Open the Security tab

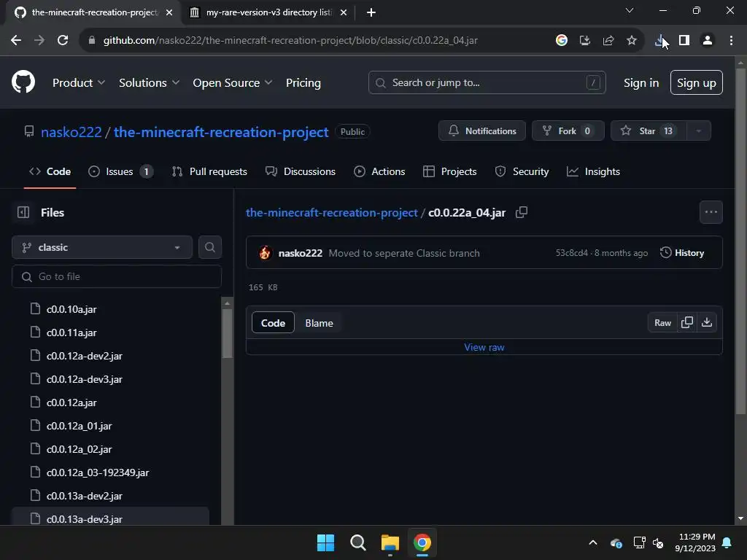(522, 171)
